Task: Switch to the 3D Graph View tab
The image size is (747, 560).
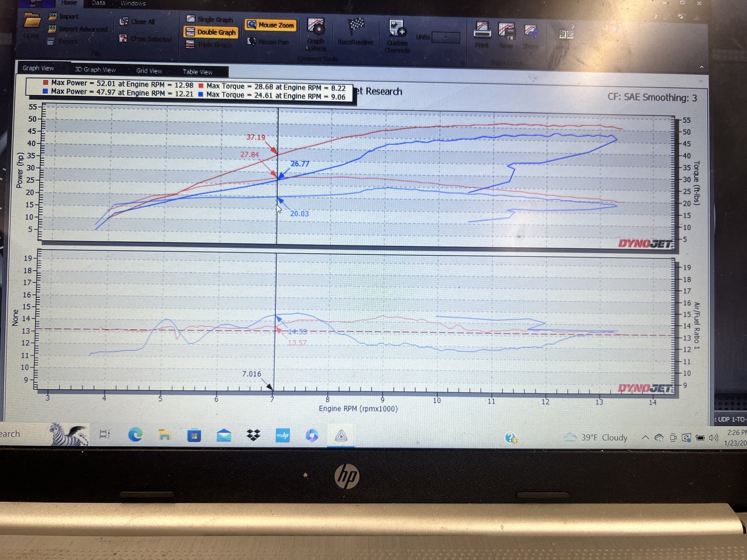Action: [95, 70]
